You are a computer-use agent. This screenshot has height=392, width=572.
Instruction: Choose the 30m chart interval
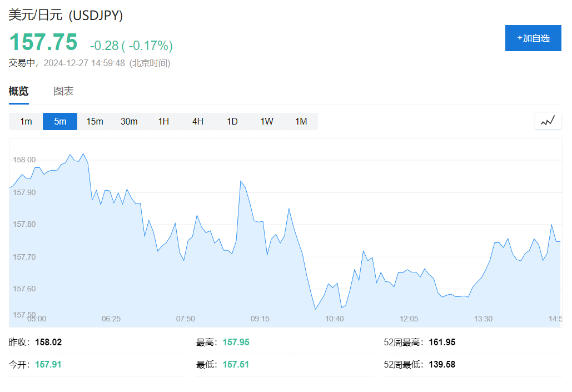(x=129, y=121)
